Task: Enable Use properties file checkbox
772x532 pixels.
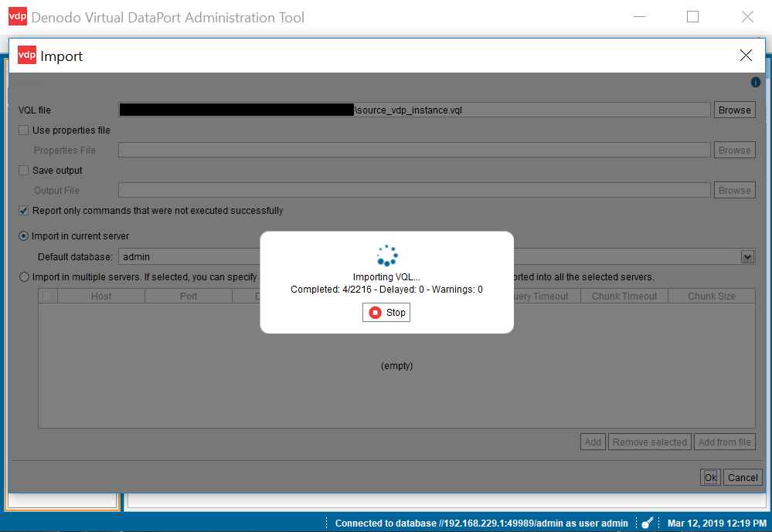Action: 24,130
